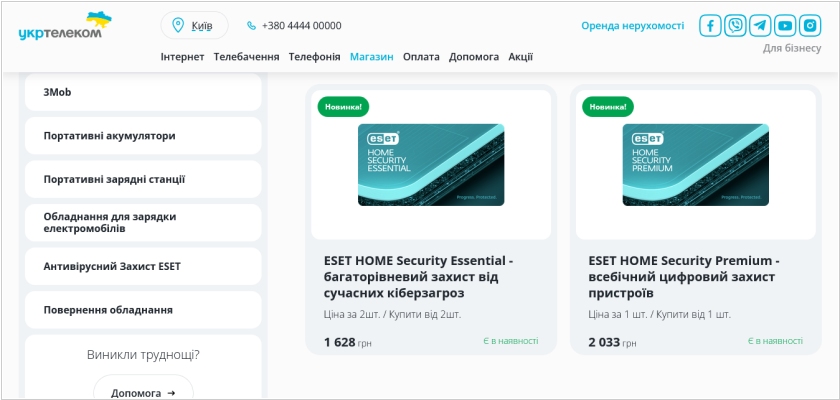Open the ESET Home Security Essential image
Screen dimensions: 840x400
click(431, 165)
